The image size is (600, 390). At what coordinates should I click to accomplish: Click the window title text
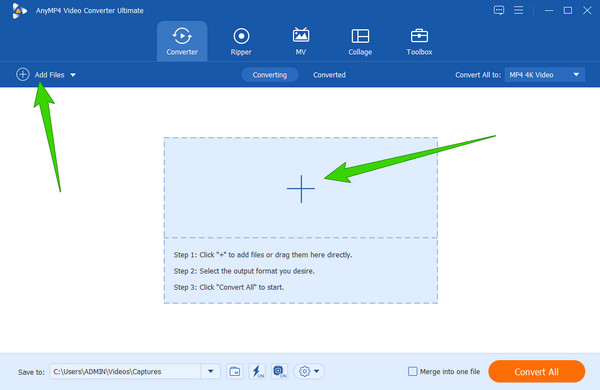[x=90, y=11]
